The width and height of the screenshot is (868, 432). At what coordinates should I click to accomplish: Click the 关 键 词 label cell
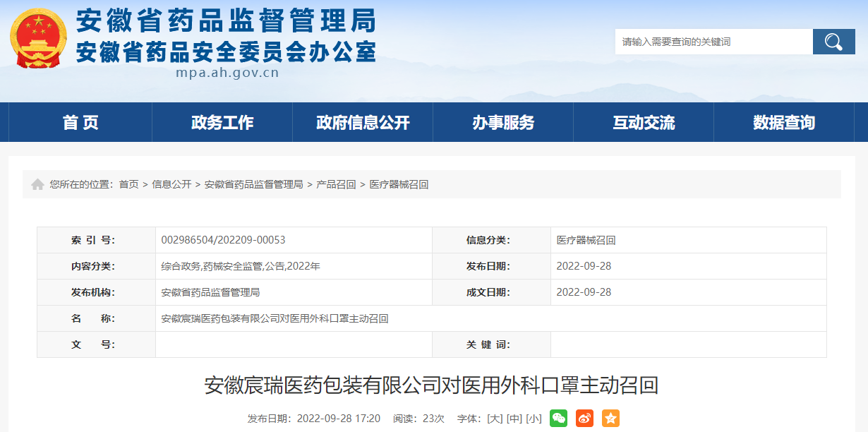[x=492, y=344]
